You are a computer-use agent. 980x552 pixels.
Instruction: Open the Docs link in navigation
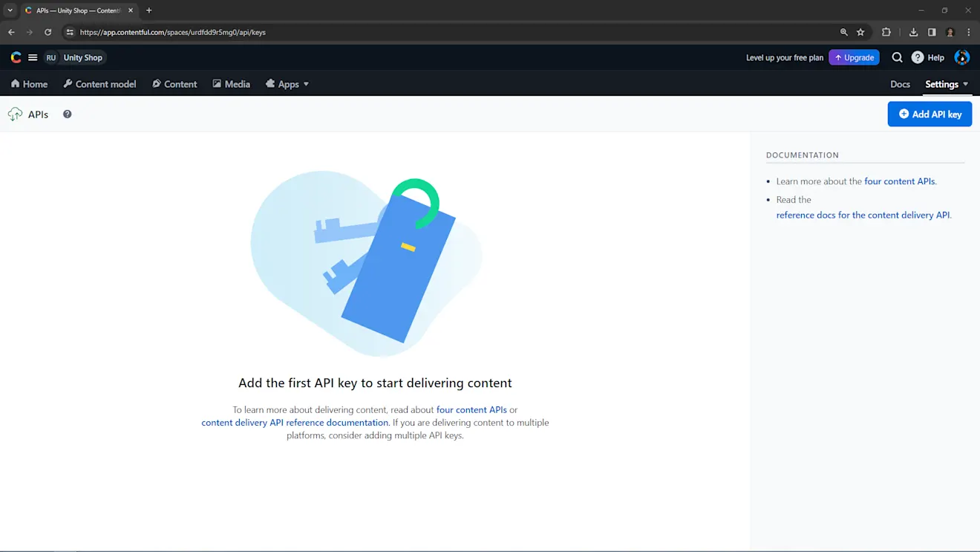(x=900, y=84)
